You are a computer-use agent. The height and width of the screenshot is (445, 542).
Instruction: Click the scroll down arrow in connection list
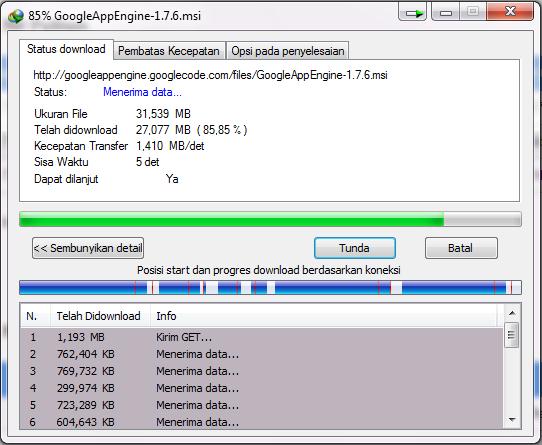512,420
